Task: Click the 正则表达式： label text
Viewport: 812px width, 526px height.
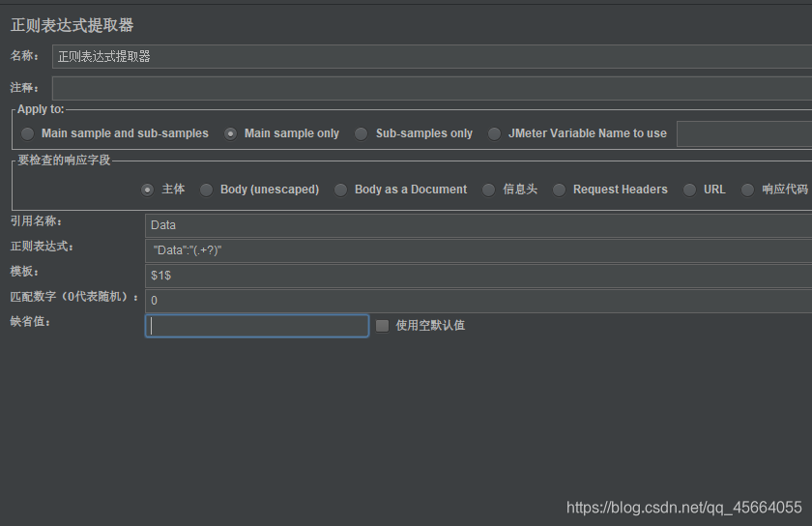Action: [42, 247]
